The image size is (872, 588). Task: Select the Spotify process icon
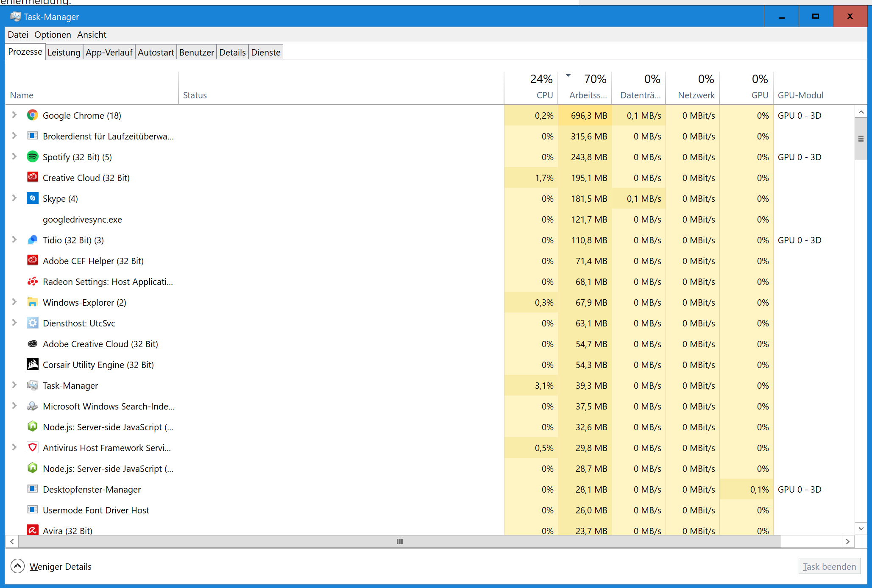(x=32, y=157)
